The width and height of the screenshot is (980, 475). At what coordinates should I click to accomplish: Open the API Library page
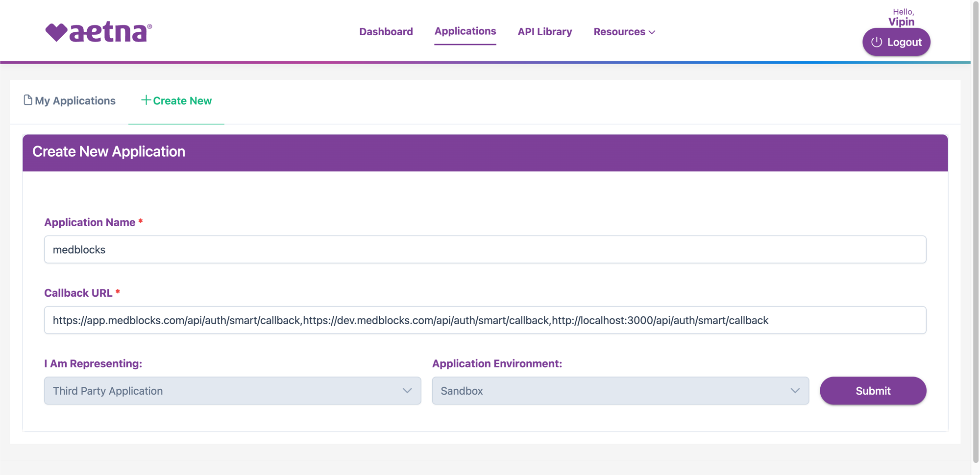(545, 31)
